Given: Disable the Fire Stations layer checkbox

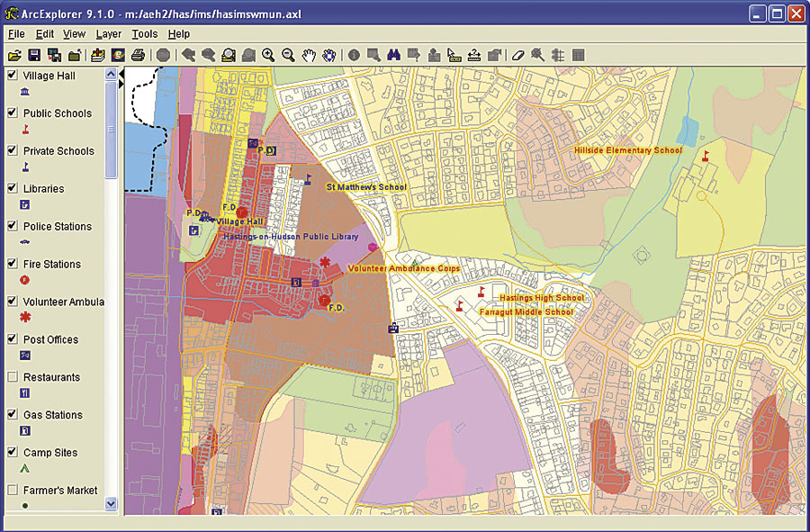Looking at the screenshot, I should click(x=13, y=264).
